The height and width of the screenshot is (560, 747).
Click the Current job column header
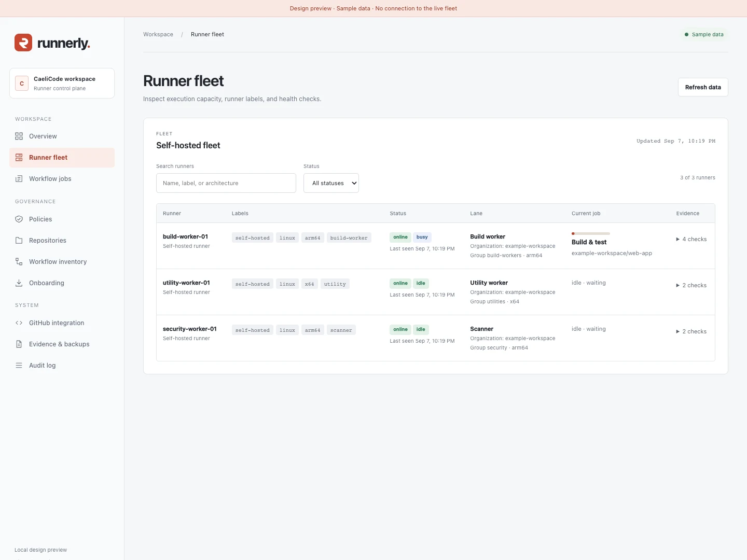586,213
